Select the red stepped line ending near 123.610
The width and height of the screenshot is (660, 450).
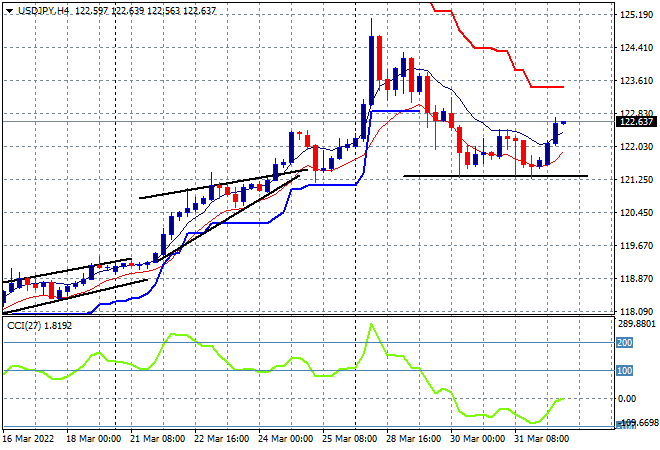pyautogui.click(x=547, y=87)
